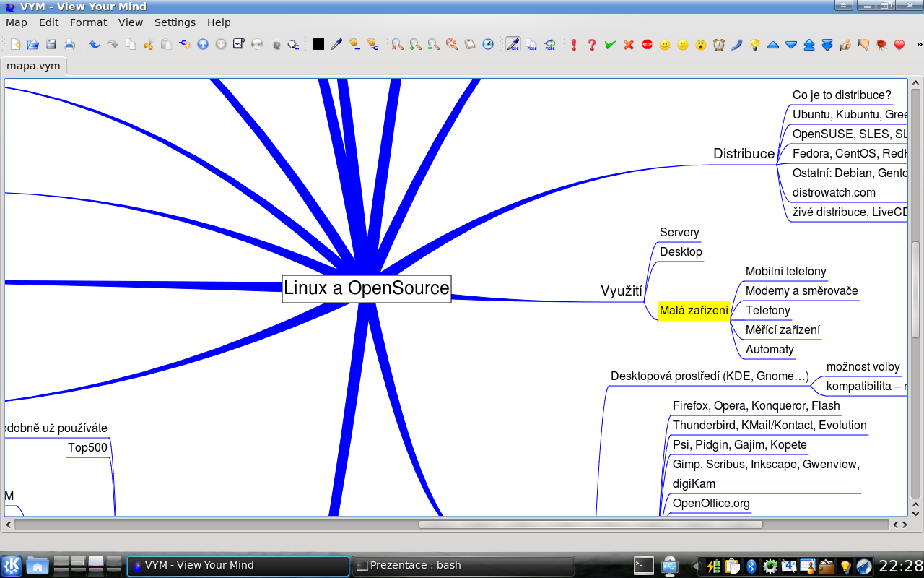Pick color with eyedropper tool
Viewport: 924px width, 578px height.
(x=336, y=44)
